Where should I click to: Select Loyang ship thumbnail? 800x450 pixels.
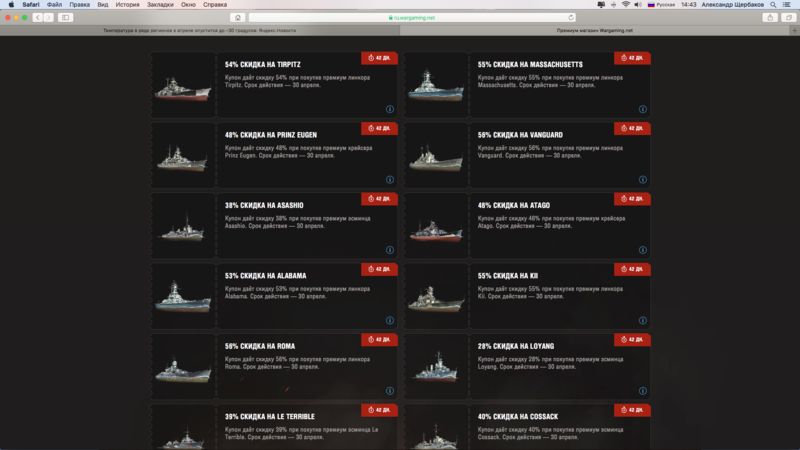(x=436, y=366)
